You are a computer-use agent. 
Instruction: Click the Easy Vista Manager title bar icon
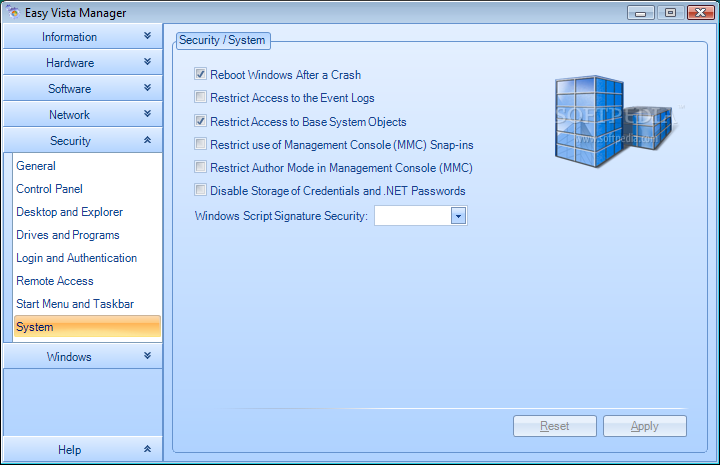pos(13,12)
